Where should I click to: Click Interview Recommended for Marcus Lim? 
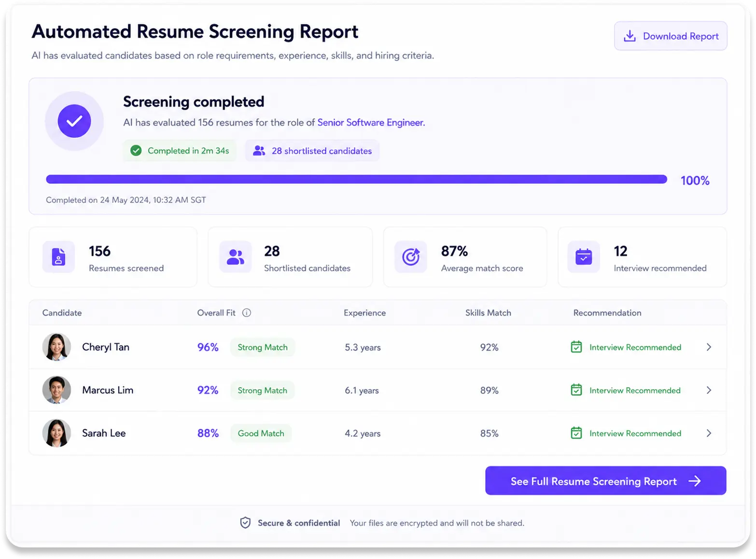(x=635, y=390)
